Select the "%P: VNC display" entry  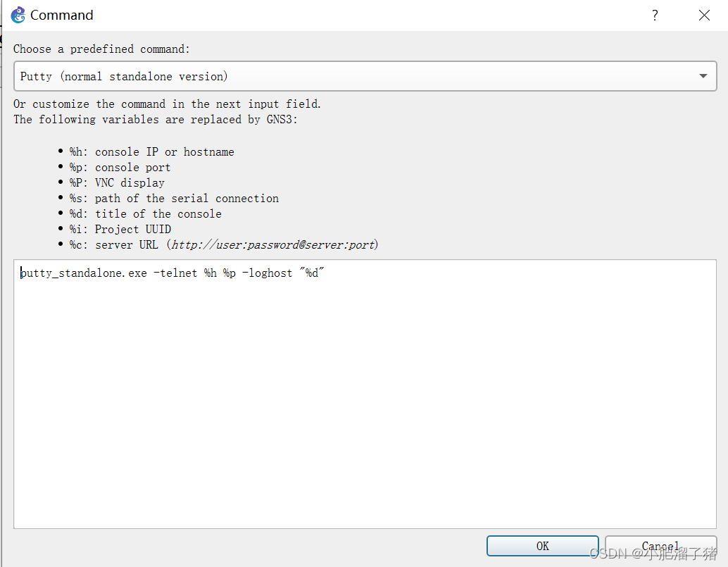point(117,183)
